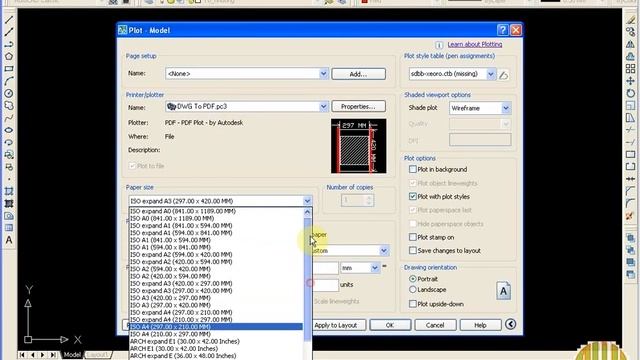The width and height of the screenshot is (640, 360).
Task: Choose Landscape orientation
Action: tap(413, 289)
